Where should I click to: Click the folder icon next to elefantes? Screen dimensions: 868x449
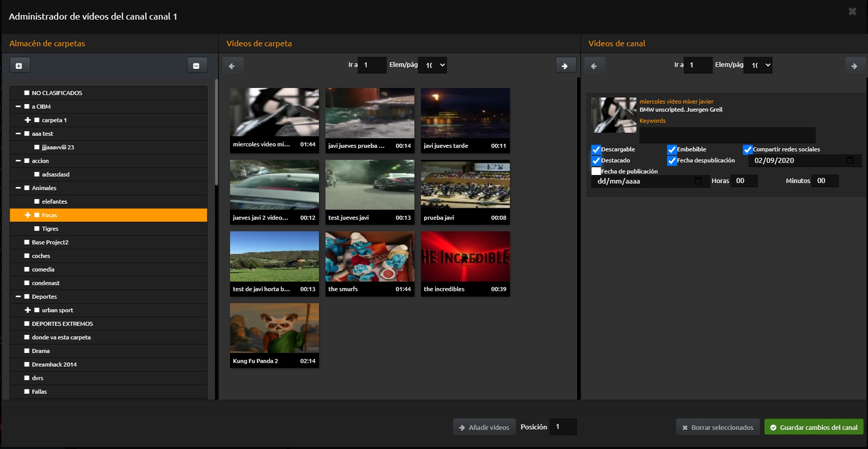[x=37, y=202]
